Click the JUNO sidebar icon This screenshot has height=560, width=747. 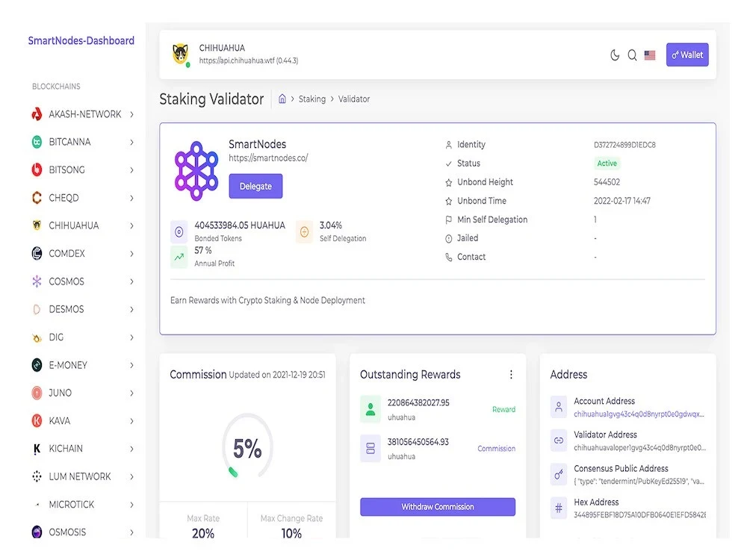tap(37, 393)
